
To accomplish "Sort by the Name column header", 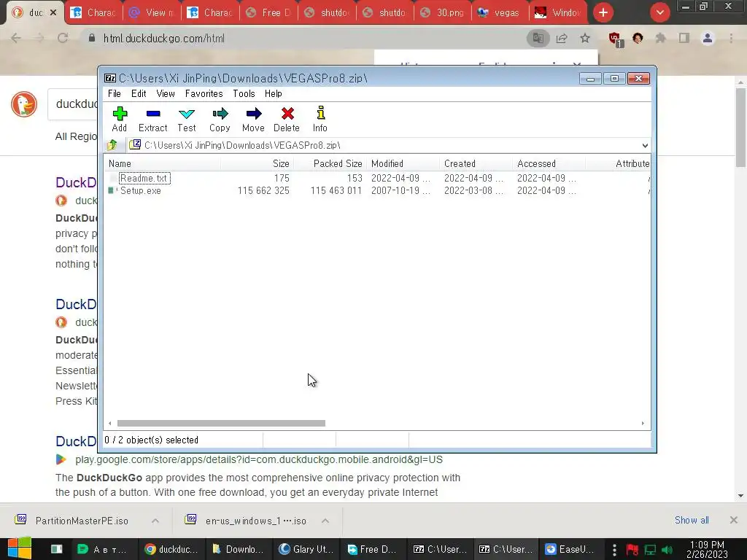I will point(163,164).
